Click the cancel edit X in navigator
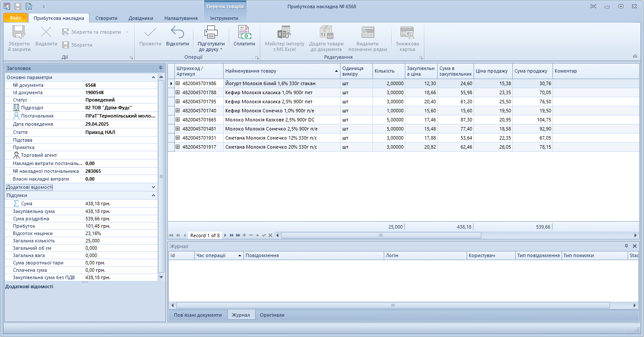The height and width of the screenshot is (337, 644). [x=270, y=235]
